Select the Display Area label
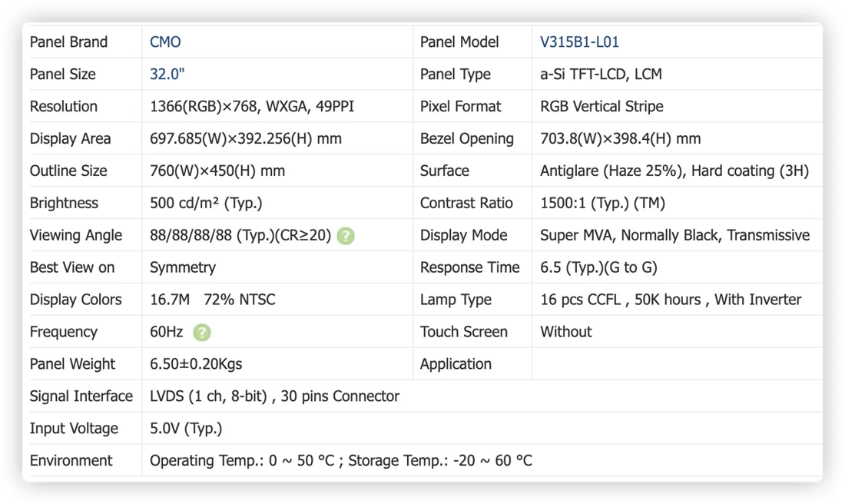The width and height of the screenshot is (845, 504). point(70,138)
